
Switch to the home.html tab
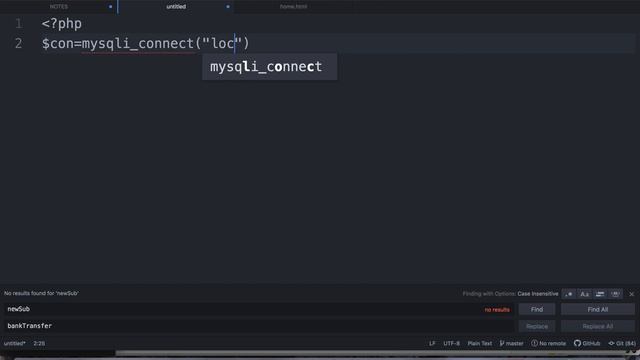pyautogui.click(x=293, y=7)
